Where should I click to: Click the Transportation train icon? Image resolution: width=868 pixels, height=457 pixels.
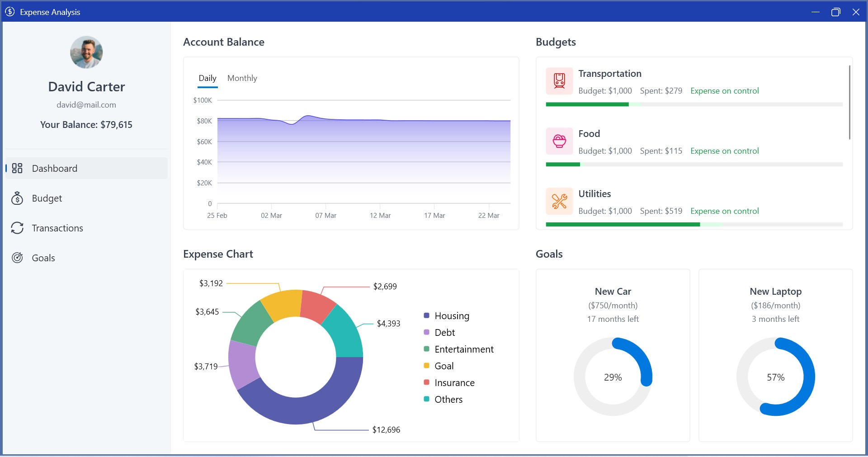[559, 81]
